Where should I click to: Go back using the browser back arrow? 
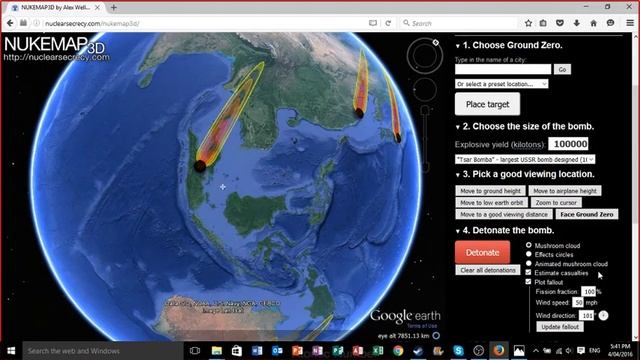tap(10, 23)
